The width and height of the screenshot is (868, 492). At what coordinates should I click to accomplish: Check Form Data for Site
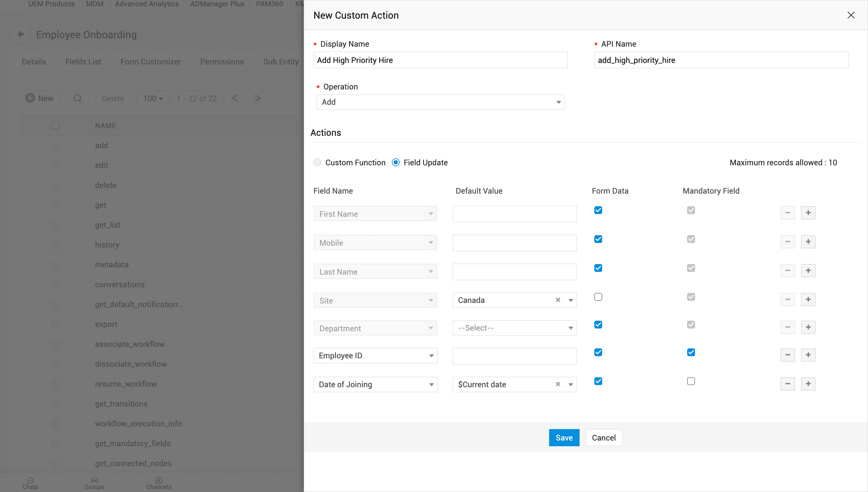click(x=598, y=297)
